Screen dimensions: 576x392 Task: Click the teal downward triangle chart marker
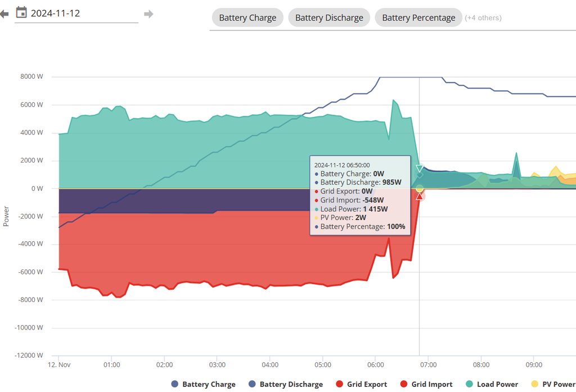419,169
